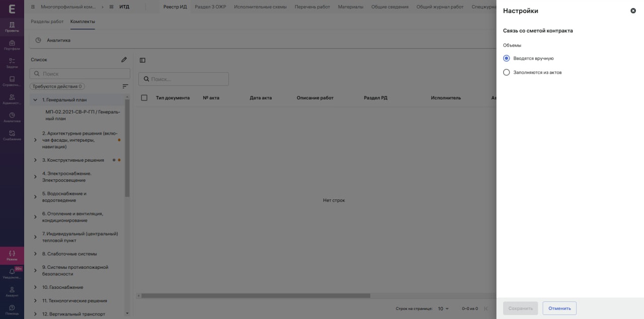Select the Вводятся вручную radio option
Screen dimensions: 644x319
[x=507, y=58]
